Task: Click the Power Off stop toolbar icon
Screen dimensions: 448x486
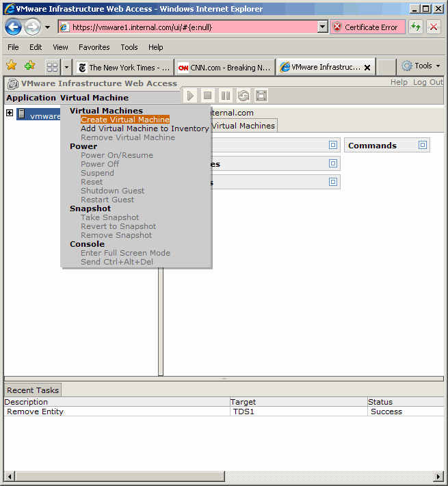Action: pyautogui.click(x=208, y=96)
